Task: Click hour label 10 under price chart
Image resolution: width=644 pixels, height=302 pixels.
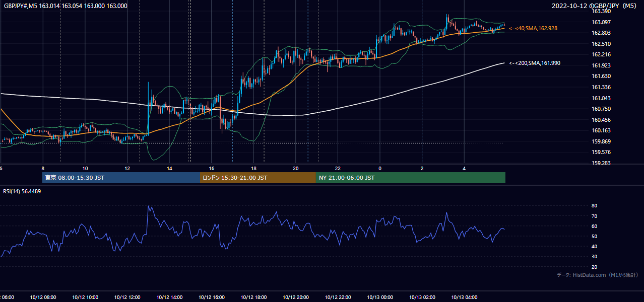Action: click(x=85, y=168)
